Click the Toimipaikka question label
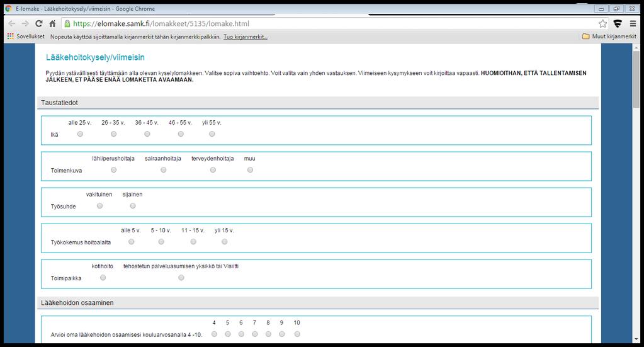The image size is (644, 347). [x=65, y=278]
